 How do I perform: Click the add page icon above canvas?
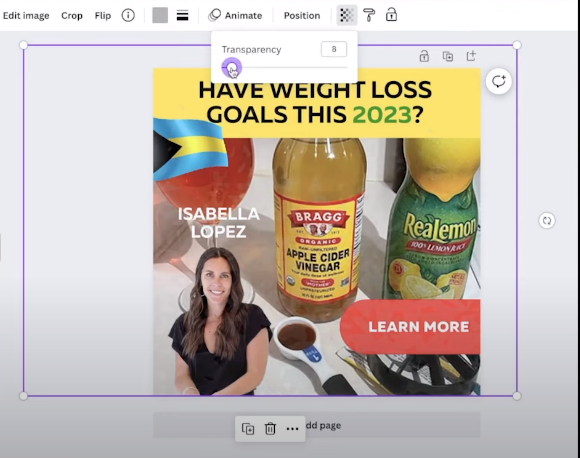(x=471, y=56)
